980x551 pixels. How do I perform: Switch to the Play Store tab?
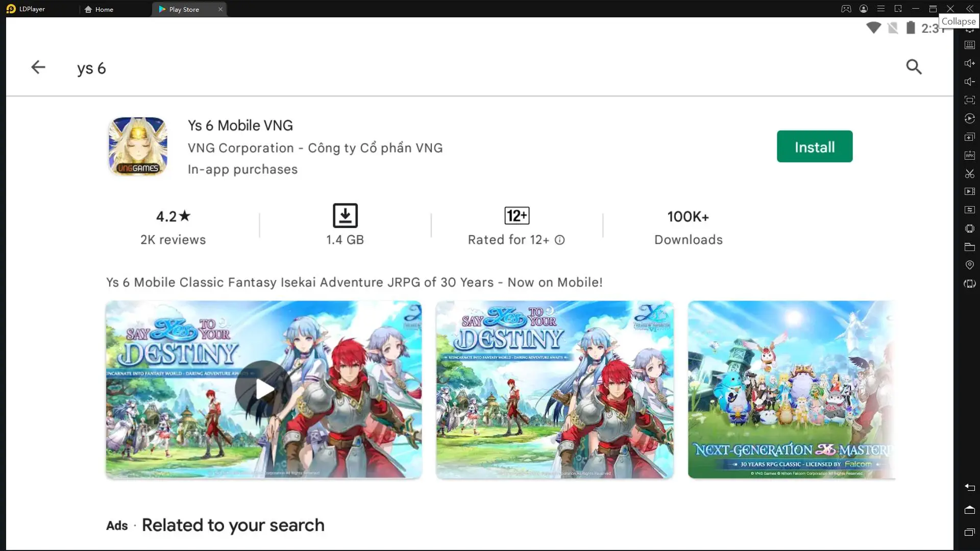pos(184,9)
